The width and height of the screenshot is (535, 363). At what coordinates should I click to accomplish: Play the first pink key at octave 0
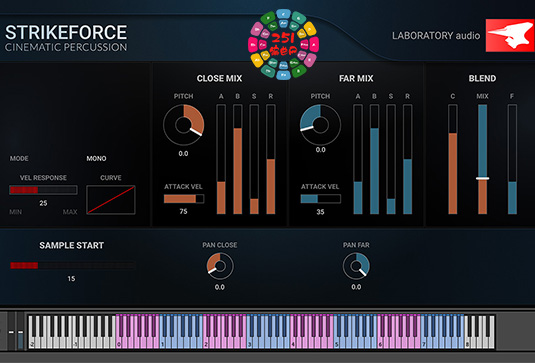(119, 342)
